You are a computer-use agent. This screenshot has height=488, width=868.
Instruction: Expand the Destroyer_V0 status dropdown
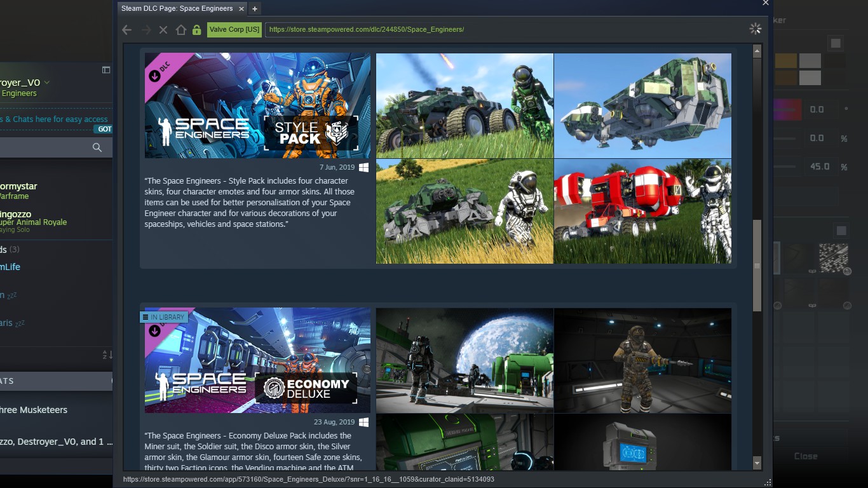[47, 83]
